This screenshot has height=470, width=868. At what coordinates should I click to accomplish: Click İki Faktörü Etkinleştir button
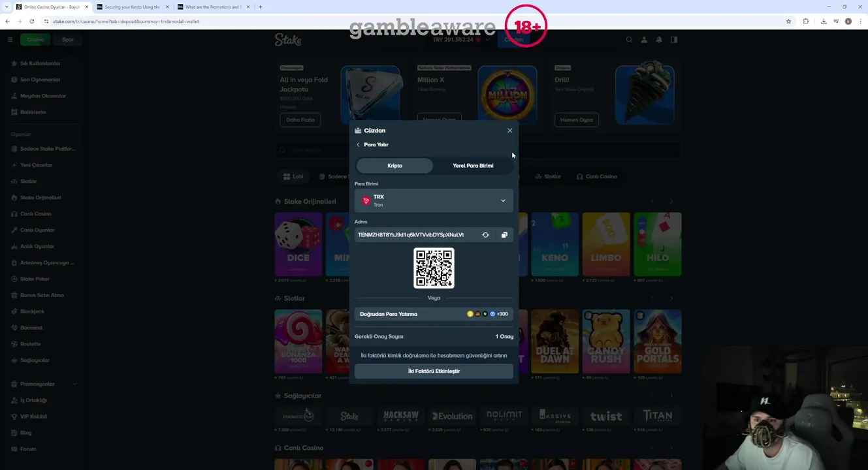[434, 371]
